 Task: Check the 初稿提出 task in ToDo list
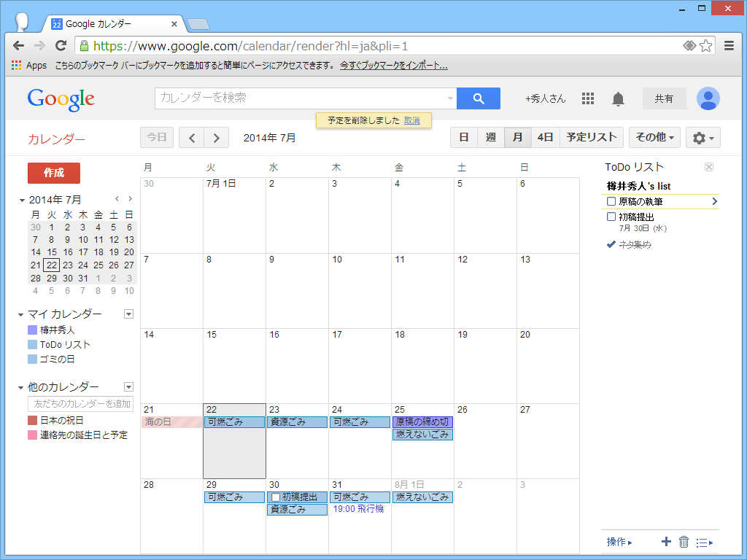click(x=611, y=217)
